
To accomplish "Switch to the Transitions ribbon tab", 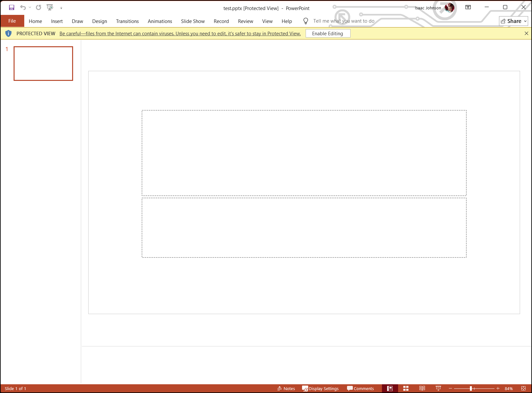I will (127, 21).
